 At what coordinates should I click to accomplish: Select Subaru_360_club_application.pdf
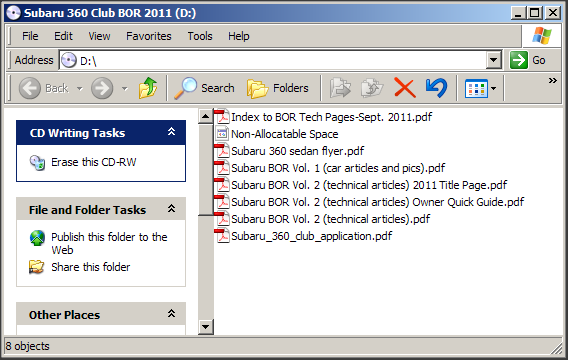coord(312,236)
